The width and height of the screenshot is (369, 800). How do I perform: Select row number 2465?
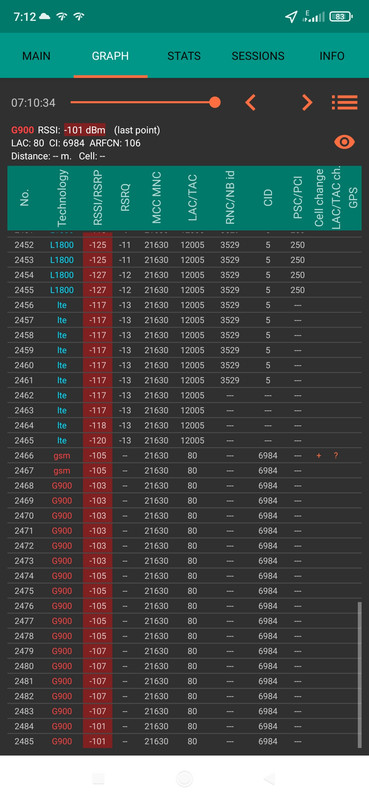pyautogui.click(x=184, y=440)
